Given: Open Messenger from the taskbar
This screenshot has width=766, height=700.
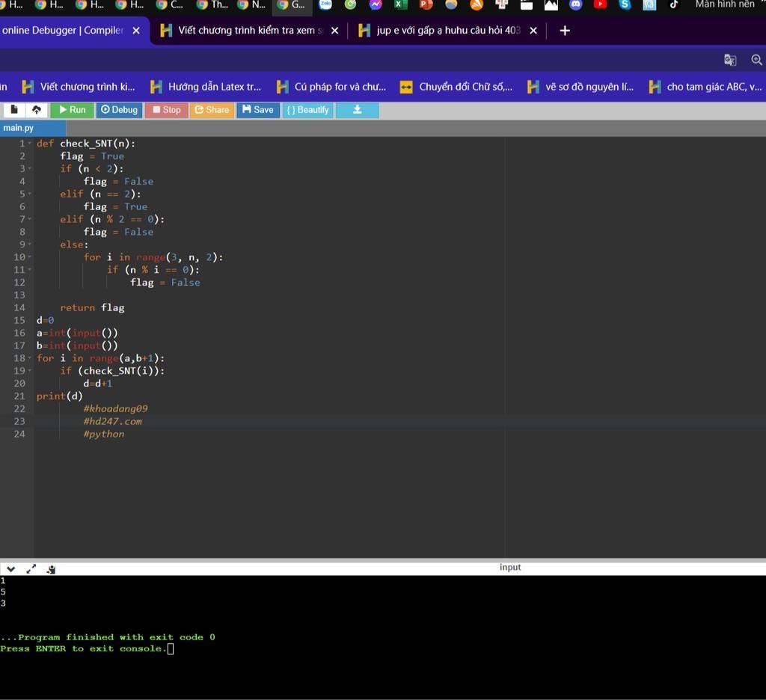Looking at the screenshot, I should [x=376, y=4].
